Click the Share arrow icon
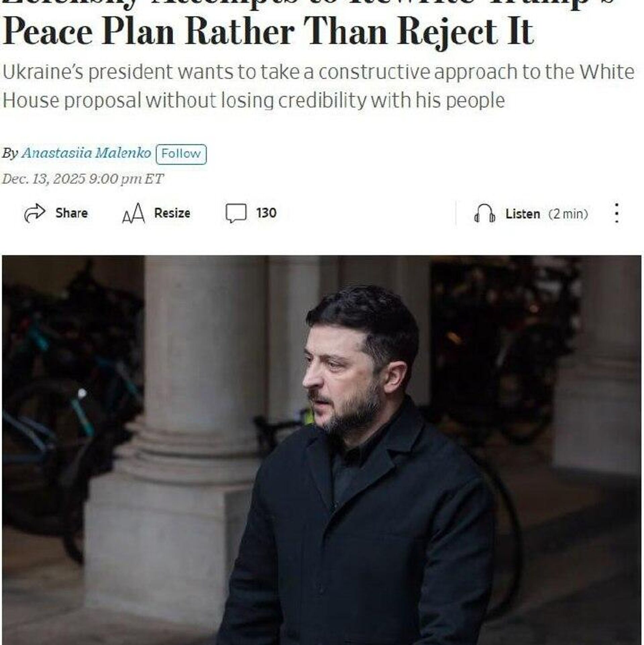Screen dimensions: 644x645 pos(35,213)
